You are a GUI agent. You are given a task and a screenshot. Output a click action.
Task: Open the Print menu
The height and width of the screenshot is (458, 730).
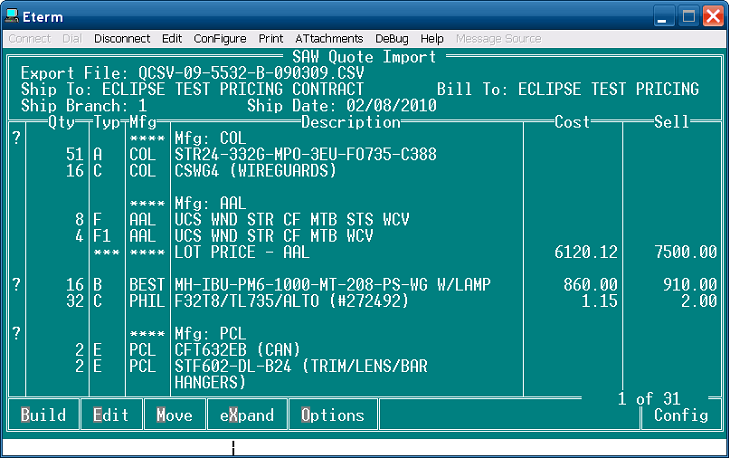pos(271,39)
